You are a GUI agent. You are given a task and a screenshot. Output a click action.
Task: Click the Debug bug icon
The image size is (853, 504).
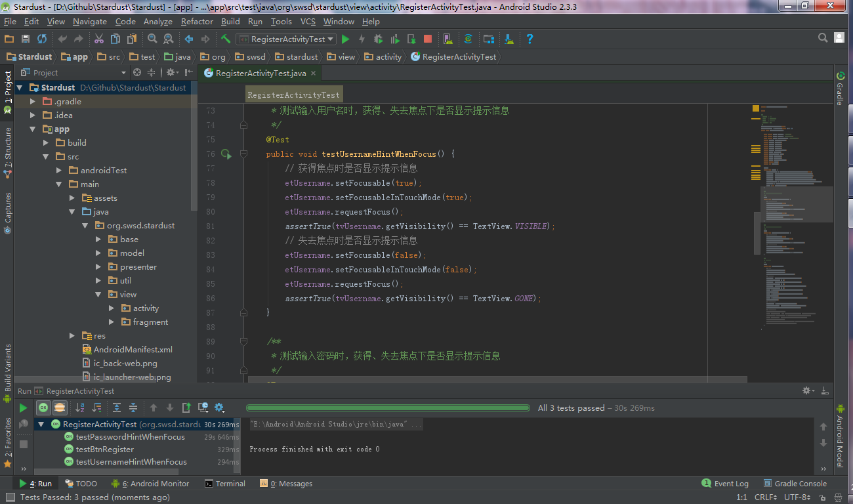378,39
